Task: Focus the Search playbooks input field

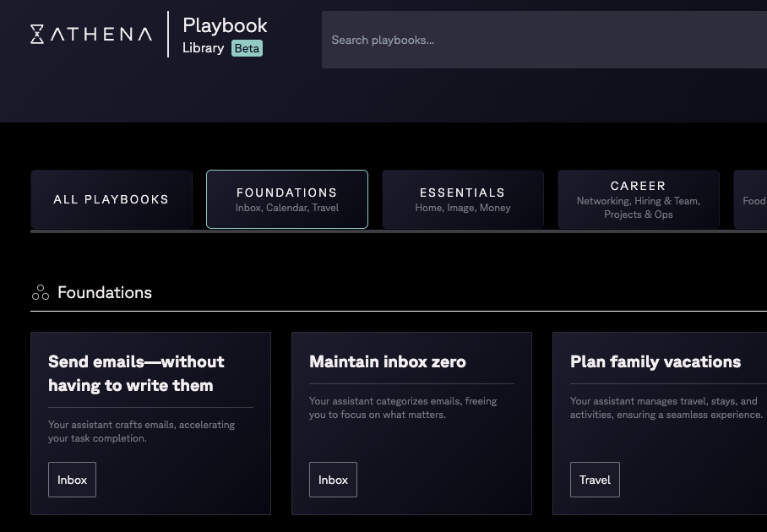Action: coord(541,40)
